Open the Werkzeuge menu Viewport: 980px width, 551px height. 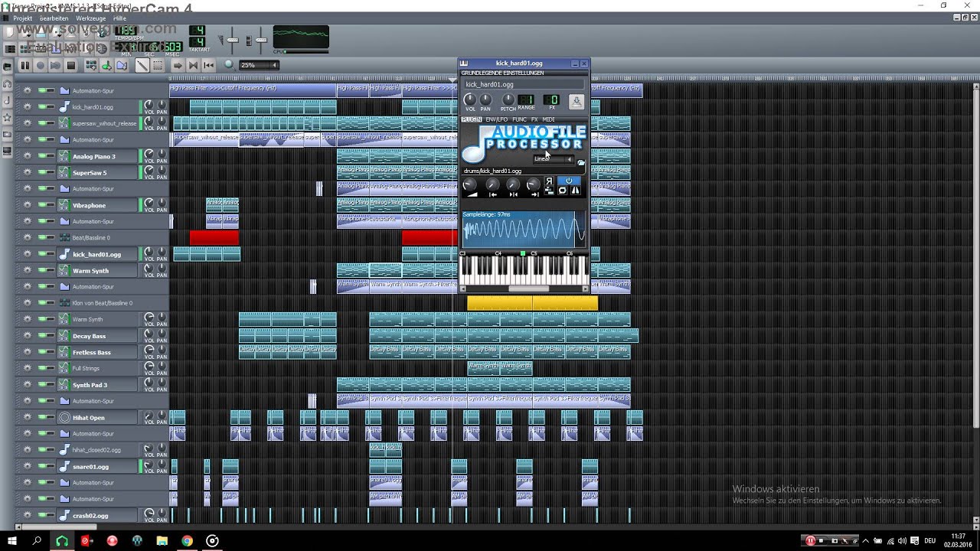(91, 18)
